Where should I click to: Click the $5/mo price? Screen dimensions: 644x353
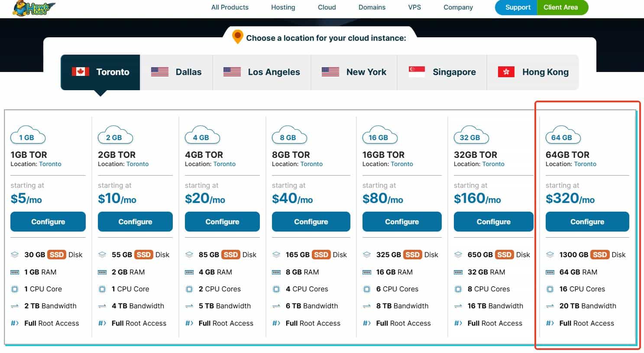click(26, 199)
